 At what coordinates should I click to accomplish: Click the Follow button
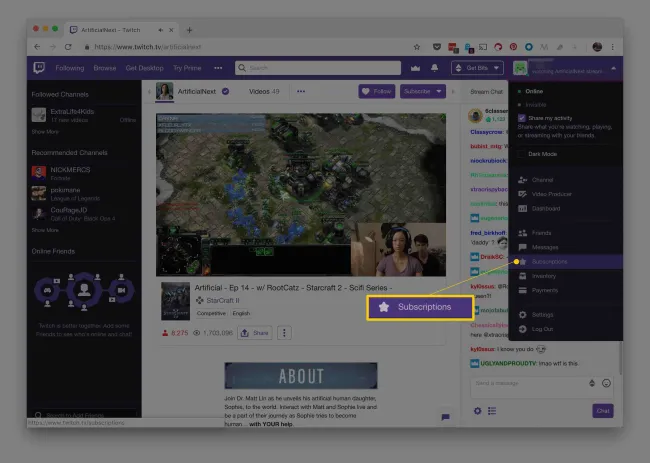point(377,91)
